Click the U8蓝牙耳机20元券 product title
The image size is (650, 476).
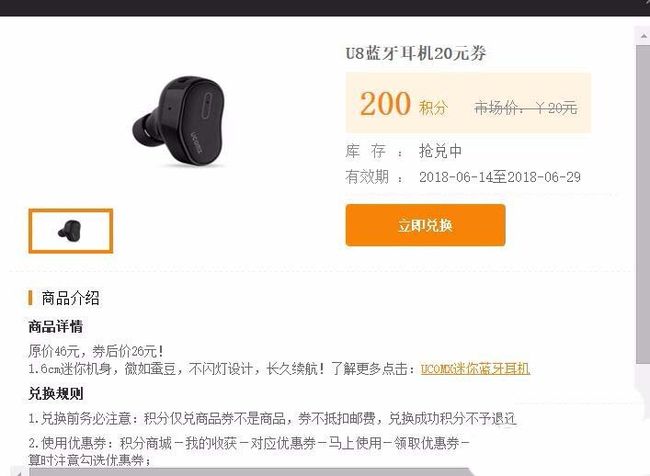pyautogui.click(x=416, y=53)
